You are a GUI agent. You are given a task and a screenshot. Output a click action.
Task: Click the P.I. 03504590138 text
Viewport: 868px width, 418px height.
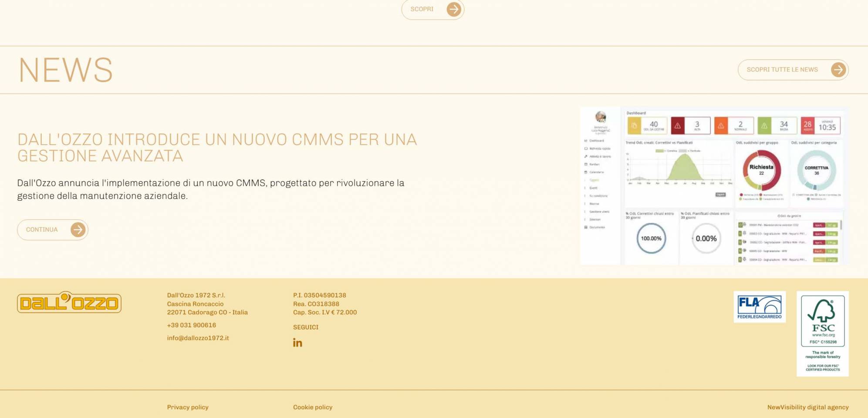tap(319, 295)
